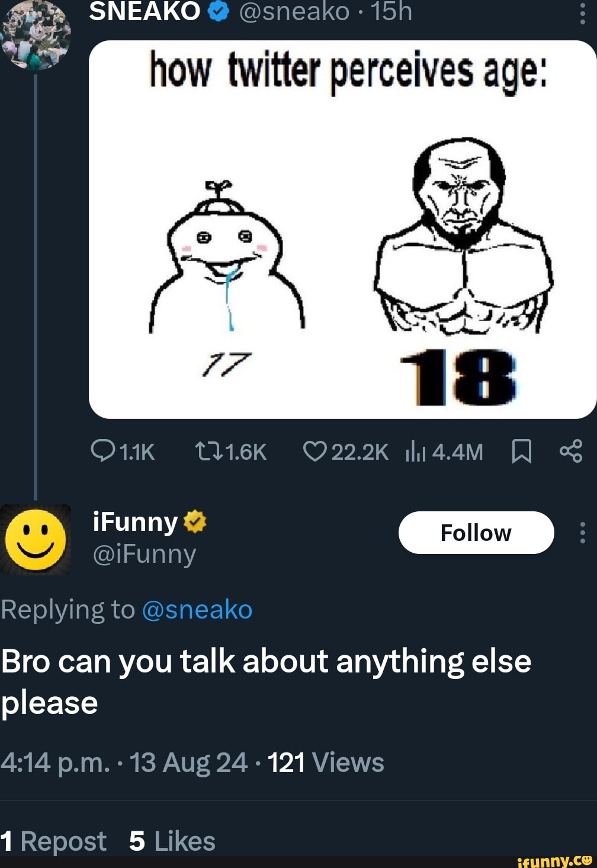597x868 pixels.
Task: Open SNEAKO tweet three-dot options menu
Action: coord(583,12)
